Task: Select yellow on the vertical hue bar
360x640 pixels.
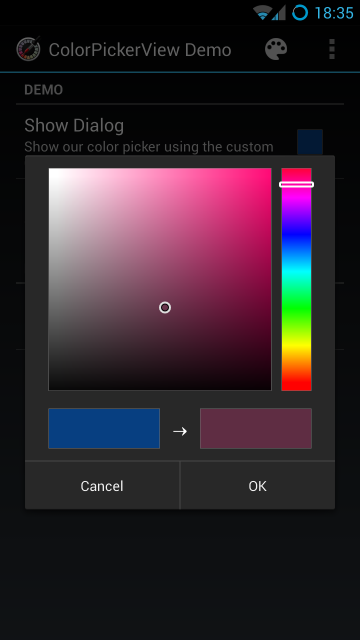Action: [x=296, y=346]
